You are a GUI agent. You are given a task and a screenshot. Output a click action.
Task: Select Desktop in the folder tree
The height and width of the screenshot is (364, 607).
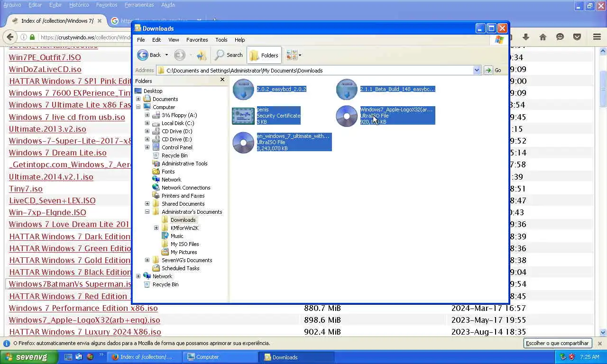point(153,91)
